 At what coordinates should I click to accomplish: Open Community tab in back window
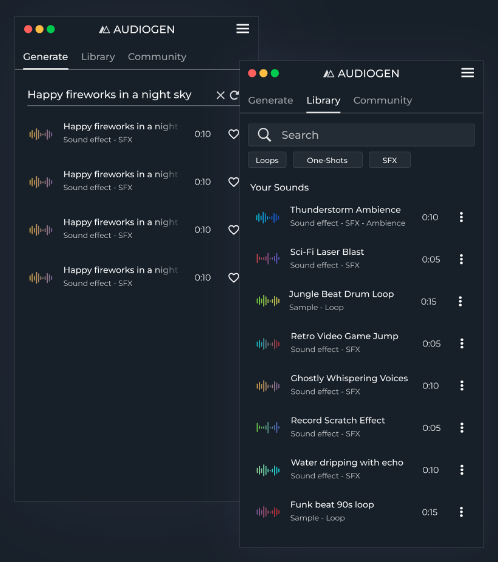tap(157, 57)
